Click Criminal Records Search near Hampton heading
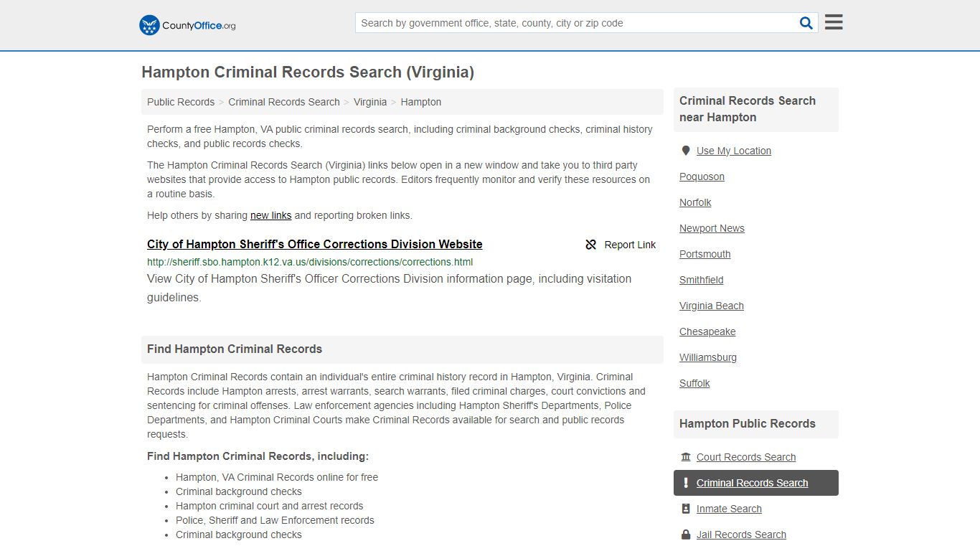Image resolution: width=980 pixels, height=551 pixels. [x=748, y=109]
